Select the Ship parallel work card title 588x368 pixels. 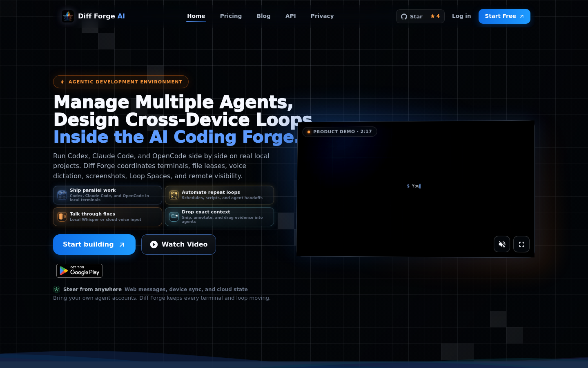[x=93, y=190]
